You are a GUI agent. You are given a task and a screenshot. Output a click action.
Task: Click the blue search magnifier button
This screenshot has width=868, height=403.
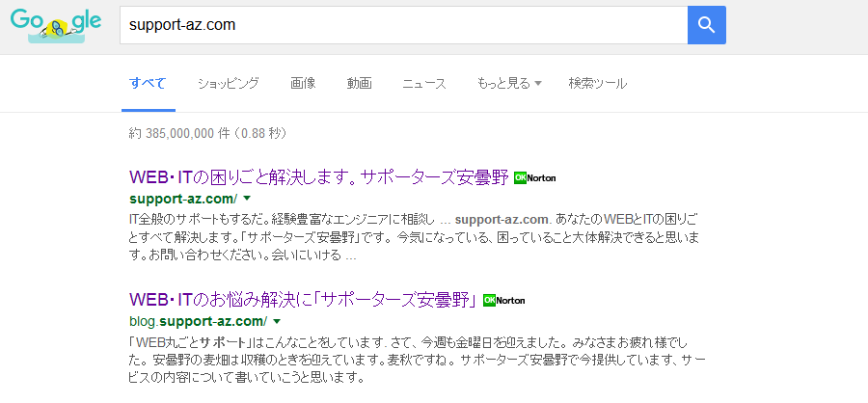[706, 25]
